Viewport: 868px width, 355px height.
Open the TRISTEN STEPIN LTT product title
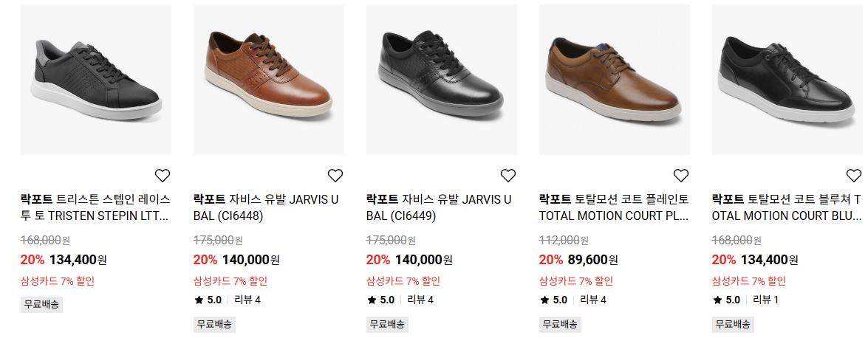tap(95, 207)
